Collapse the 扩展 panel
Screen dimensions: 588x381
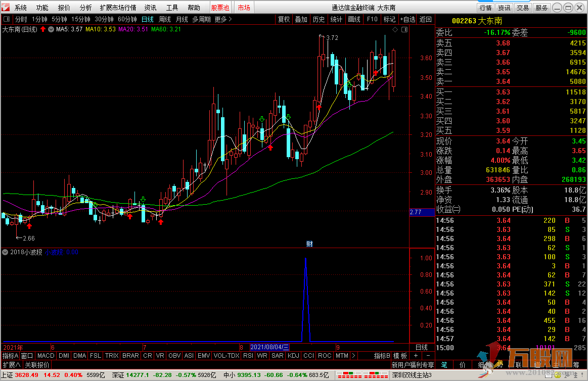click(11, 364)
